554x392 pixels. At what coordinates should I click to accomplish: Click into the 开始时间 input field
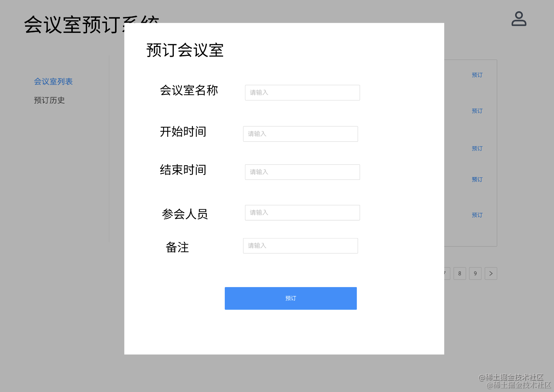coord(300,134)
